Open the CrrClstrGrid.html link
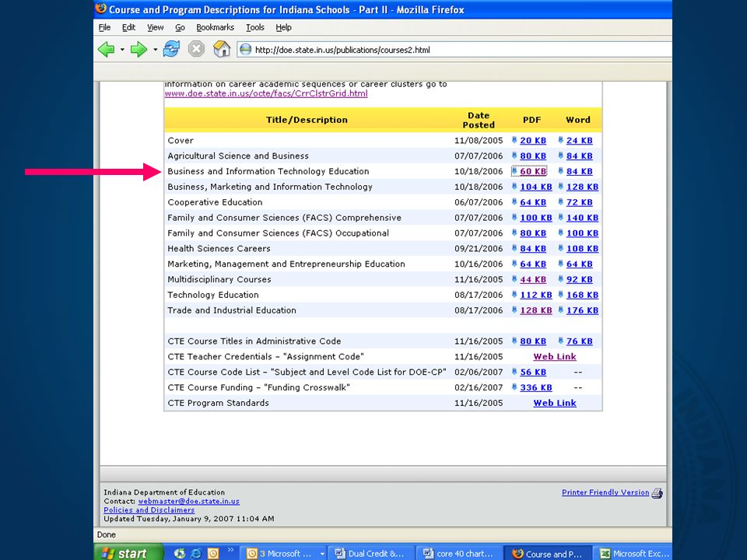 [266, 93]
